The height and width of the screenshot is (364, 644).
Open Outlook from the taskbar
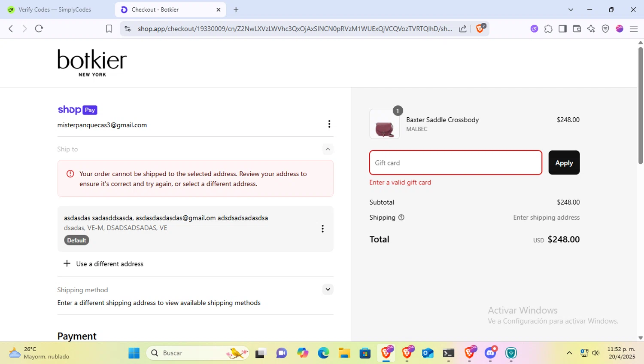click(x=428, y=353)
